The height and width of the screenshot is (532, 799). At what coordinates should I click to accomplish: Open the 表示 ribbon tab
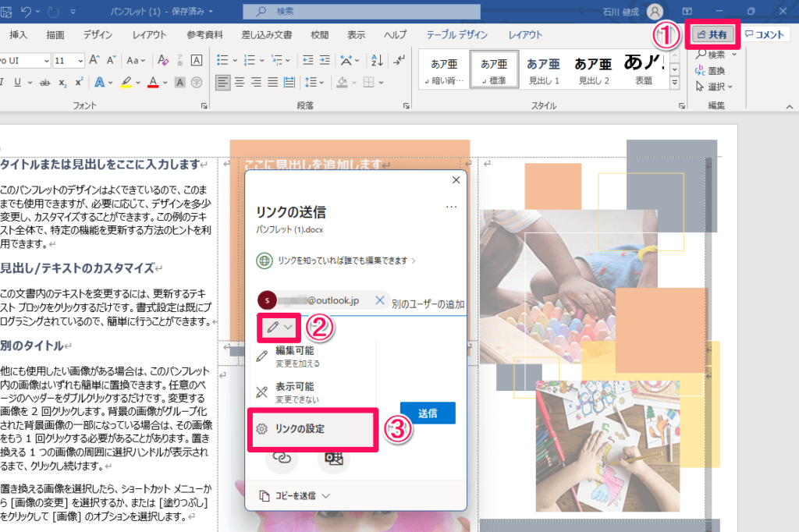(x=356, y=34)
